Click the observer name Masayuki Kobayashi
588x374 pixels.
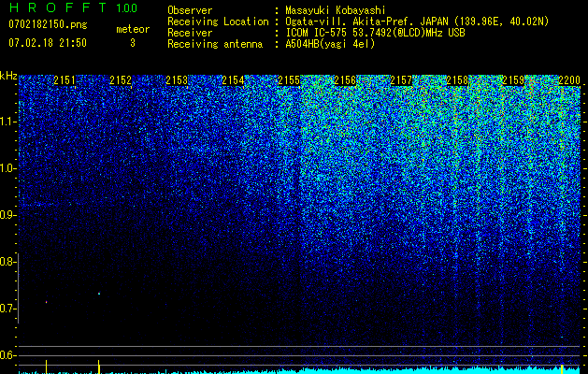(336, 10)
